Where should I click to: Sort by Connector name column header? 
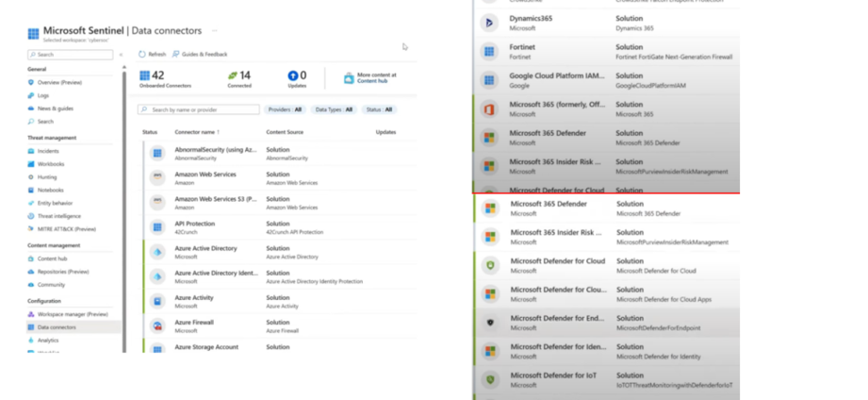[197, 132]
